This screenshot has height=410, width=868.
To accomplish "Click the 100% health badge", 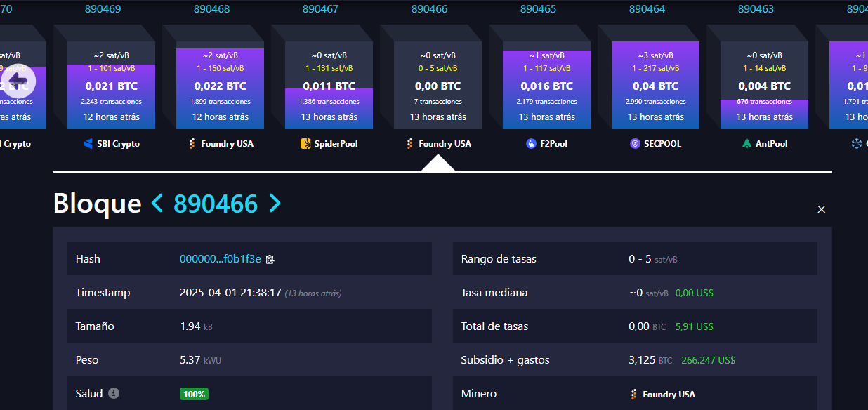I will pos(194,395).
